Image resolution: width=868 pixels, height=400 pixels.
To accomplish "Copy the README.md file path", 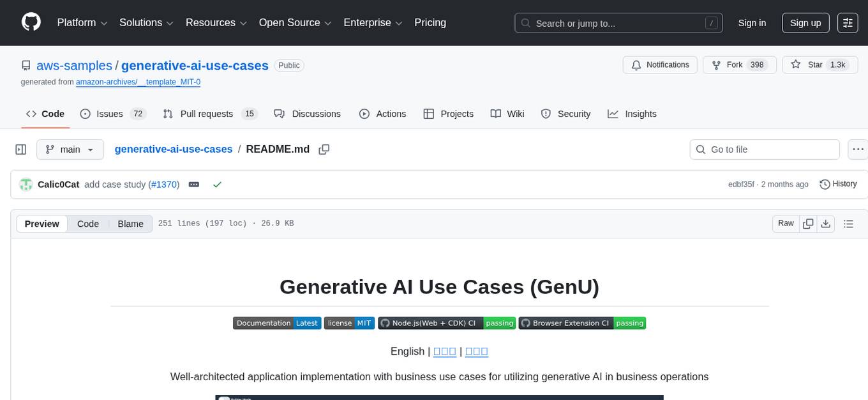I will [324, 149].
